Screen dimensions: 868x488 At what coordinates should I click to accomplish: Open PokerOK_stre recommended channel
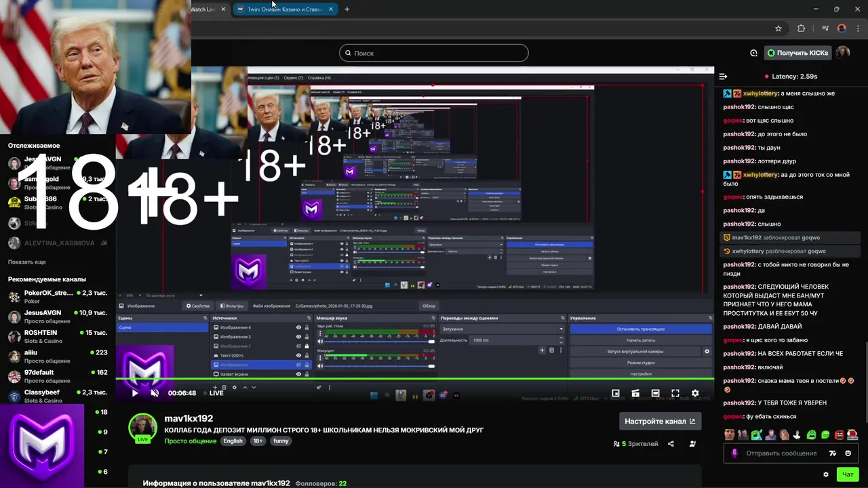point(58,296)
